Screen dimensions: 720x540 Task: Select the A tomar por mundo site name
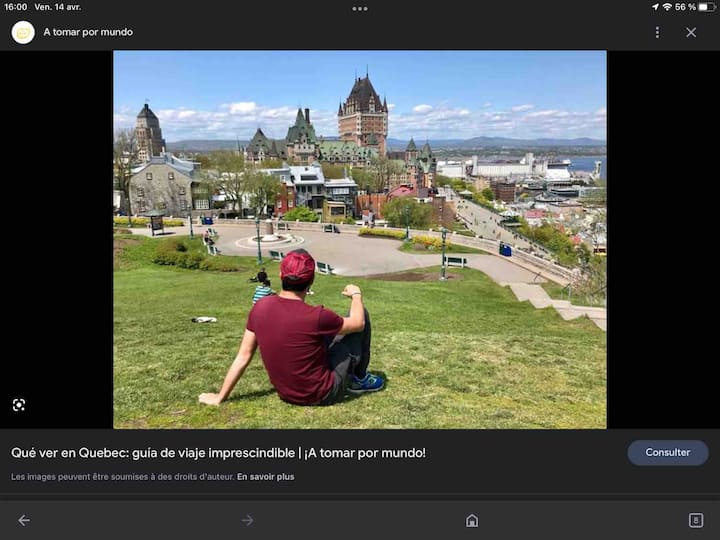click(88, 32)
